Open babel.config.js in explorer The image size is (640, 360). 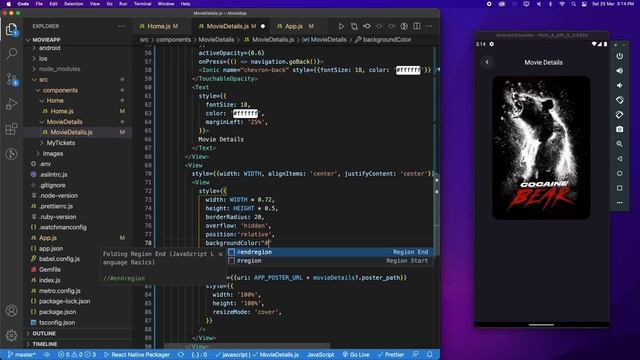click(x=59, y=259)
